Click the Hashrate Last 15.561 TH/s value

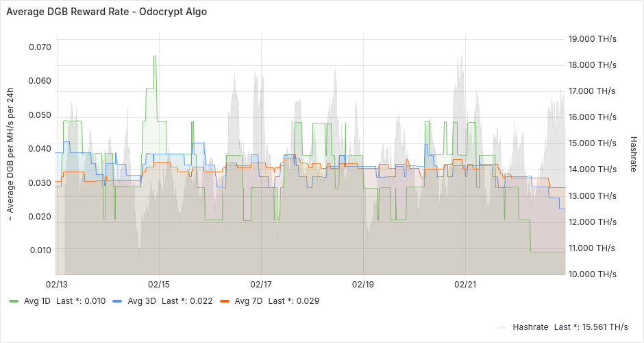point(601,327)
